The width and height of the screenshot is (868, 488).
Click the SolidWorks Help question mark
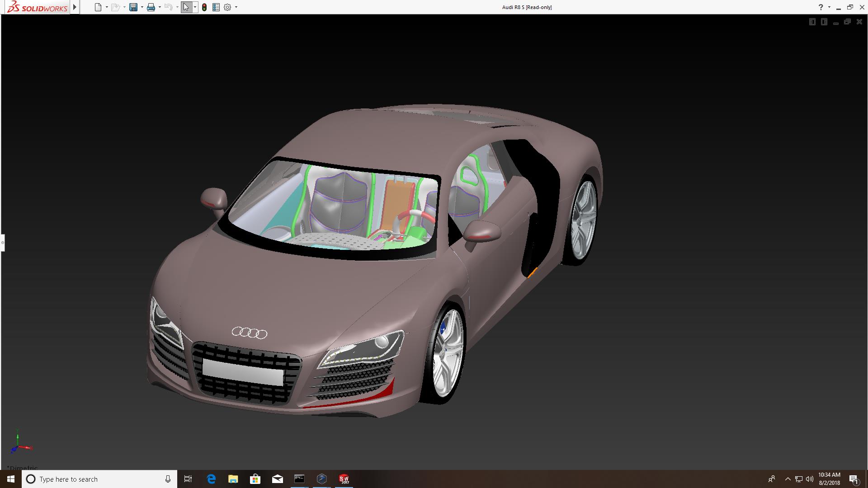(x=821, y=7)
